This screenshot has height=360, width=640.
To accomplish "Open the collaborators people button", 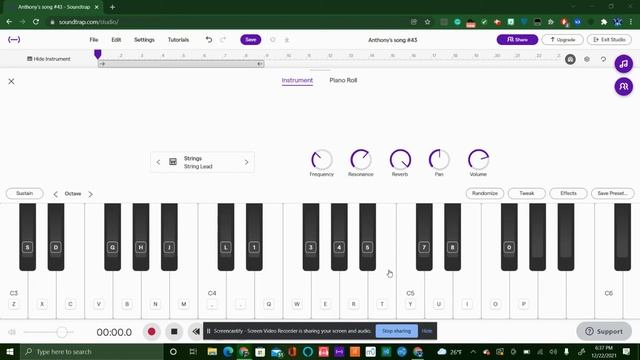I will click(x=624, y=87).
